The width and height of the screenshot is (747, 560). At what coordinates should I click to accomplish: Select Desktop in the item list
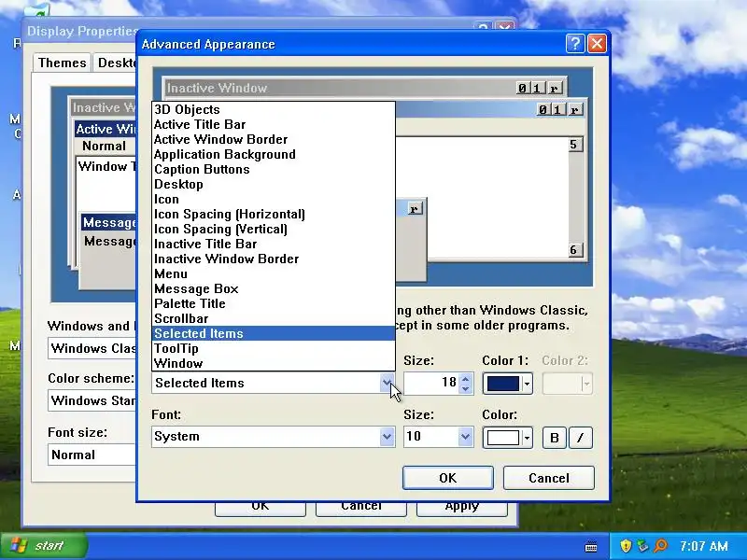274,184
